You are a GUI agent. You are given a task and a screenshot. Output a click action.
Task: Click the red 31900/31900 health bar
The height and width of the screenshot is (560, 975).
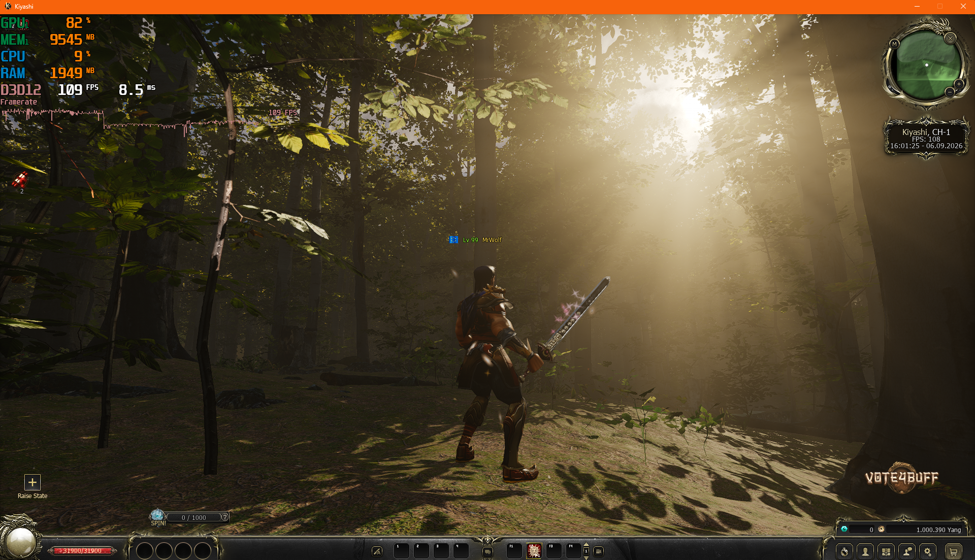[x=82, y=550]
